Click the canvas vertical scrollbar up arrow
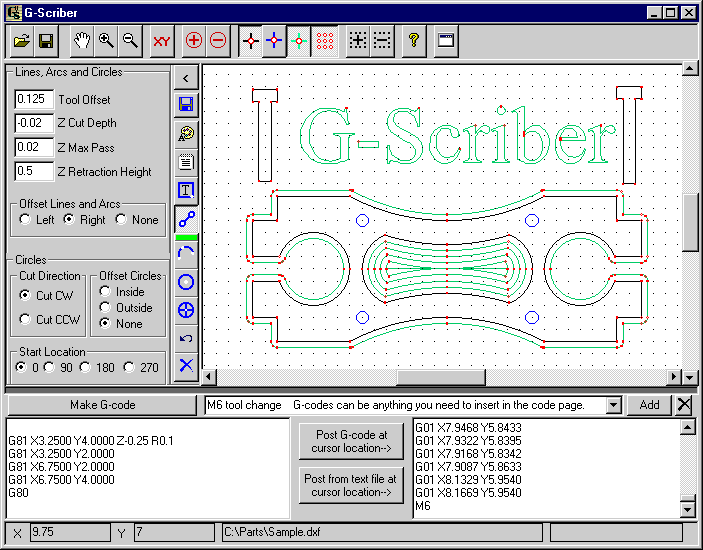 click(x=689, y=69)
